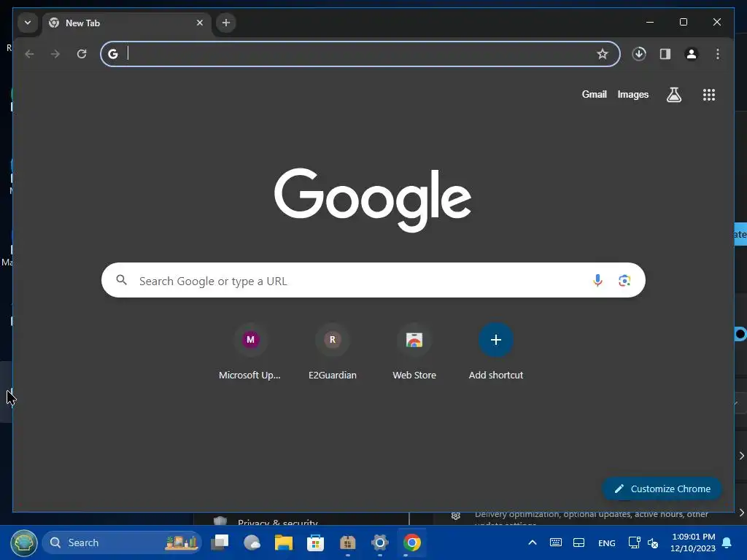Open File Explorer from the taskbar
The height and width of the screenshot is (560, 747).
[284, 542]
